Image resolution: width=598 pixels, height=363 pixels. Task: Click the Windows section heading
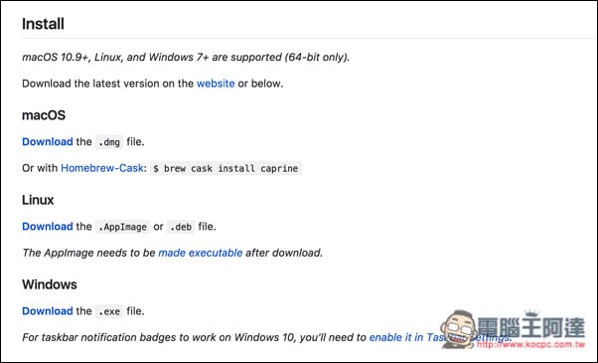click(x=50, y=285)
